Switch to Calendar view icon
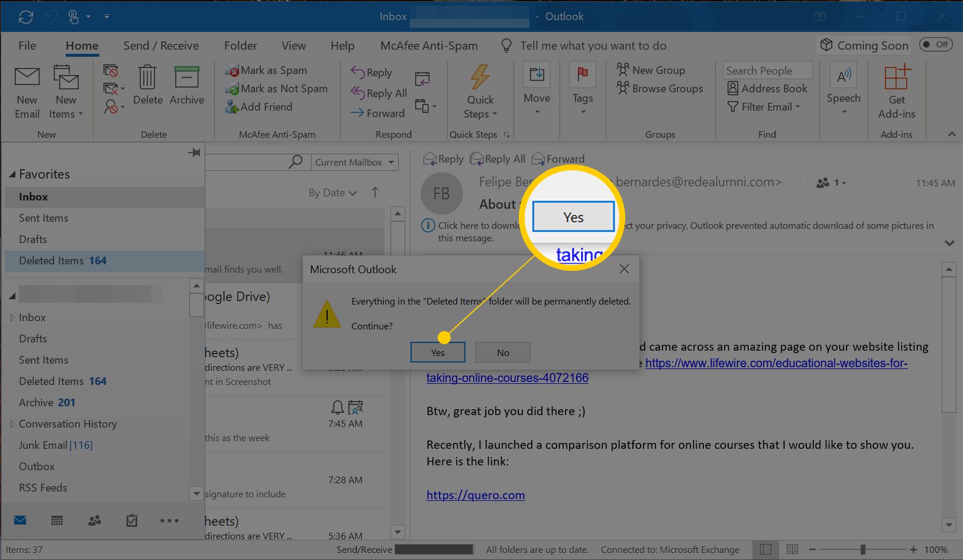Image resolution: width=963 pixels, height=560 pixels. click(x=57, y=520)
